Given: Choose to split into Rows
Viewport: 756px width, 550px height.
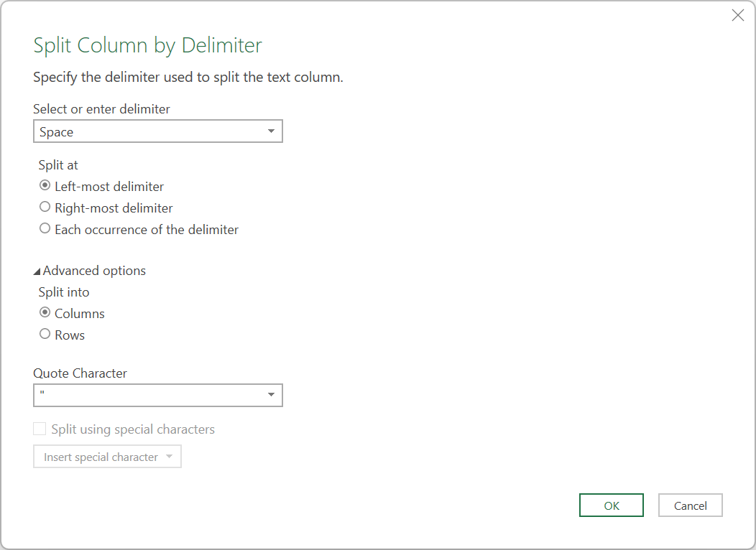Looking at the screenshot, I should 45,335.
